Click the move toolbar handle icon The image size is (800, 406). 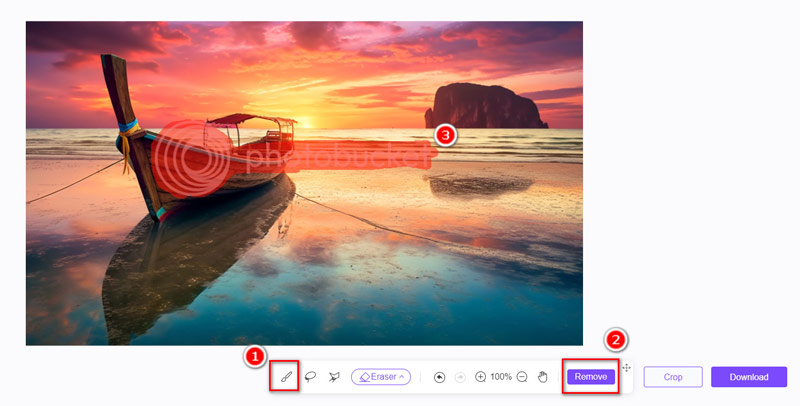click(627, 368)
